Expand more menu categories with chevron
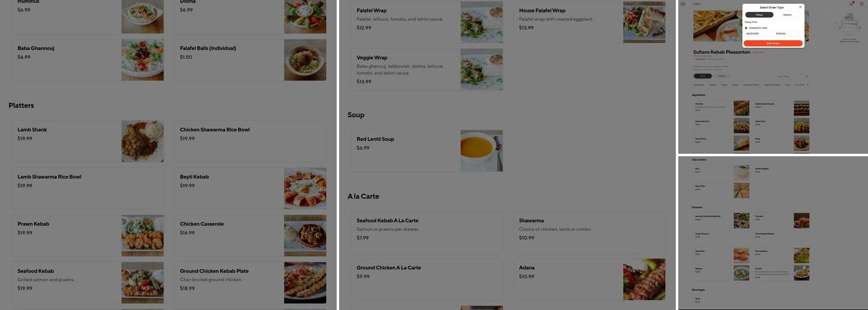The height and width of the screenshot is (310, 868). [807, 84]
